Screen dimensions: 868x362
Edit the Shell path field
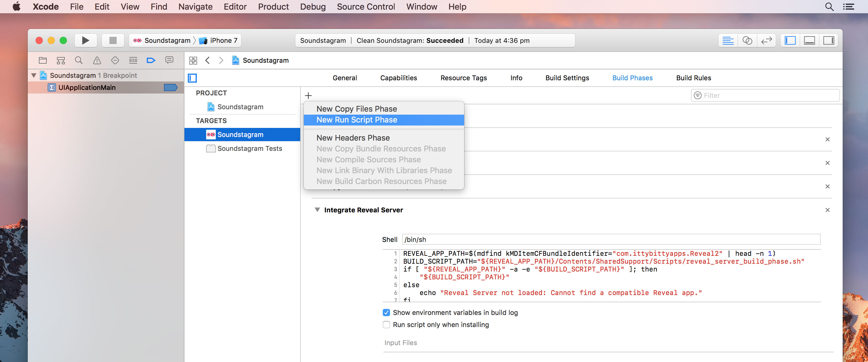coord(611,240)
